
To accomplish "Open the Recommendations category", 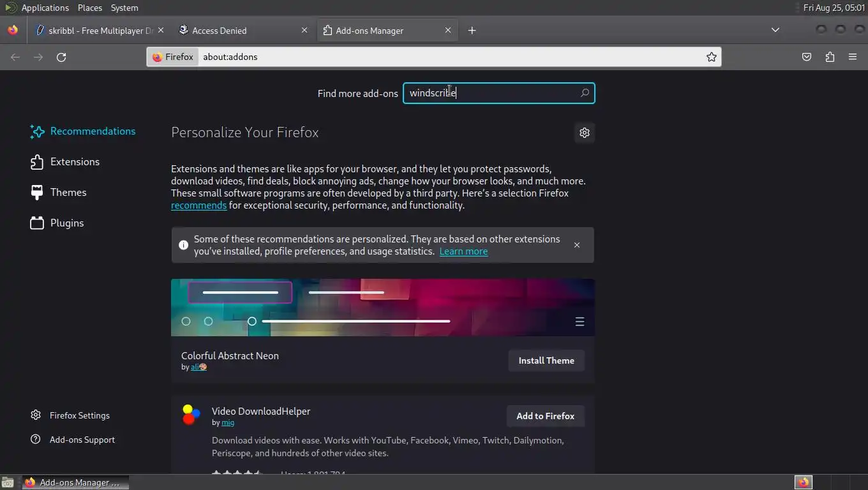I will [x=84, y=131].
